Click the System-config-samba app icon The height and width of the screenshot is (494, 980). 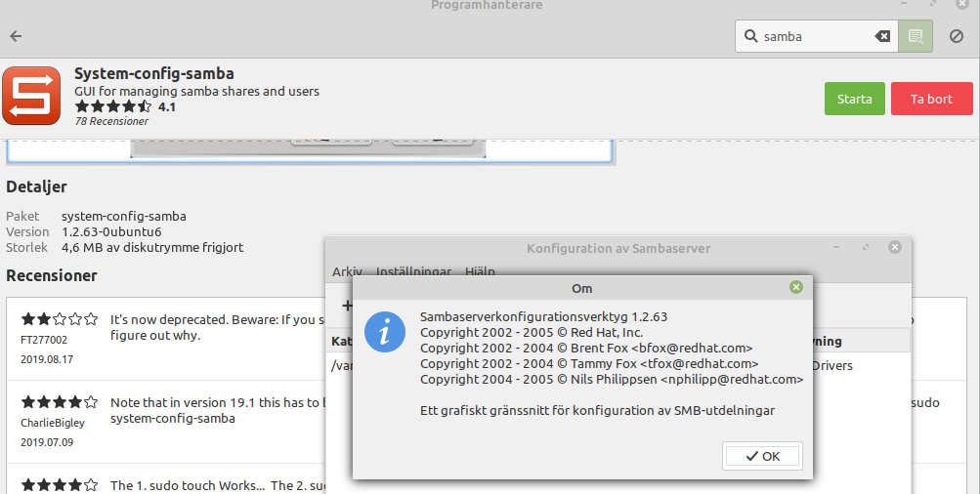click(31, 96)
